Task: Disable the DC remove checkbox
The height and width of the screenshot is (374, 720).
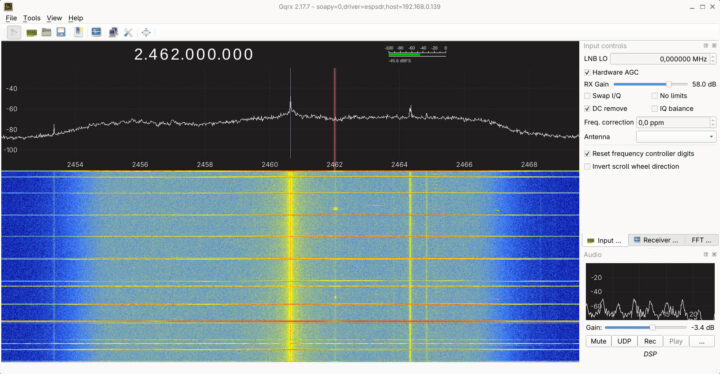Action: point(587,108)
